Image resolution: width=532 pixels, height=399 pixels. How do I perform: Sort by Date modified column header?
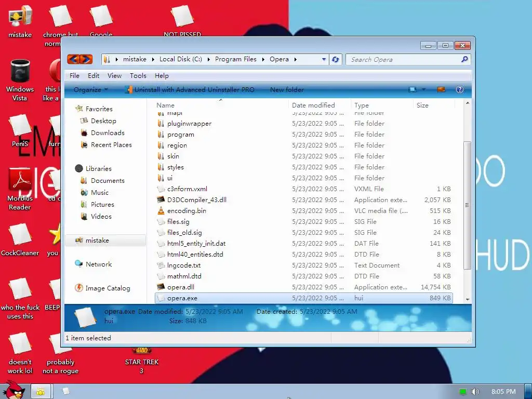(x=320, y=105)
